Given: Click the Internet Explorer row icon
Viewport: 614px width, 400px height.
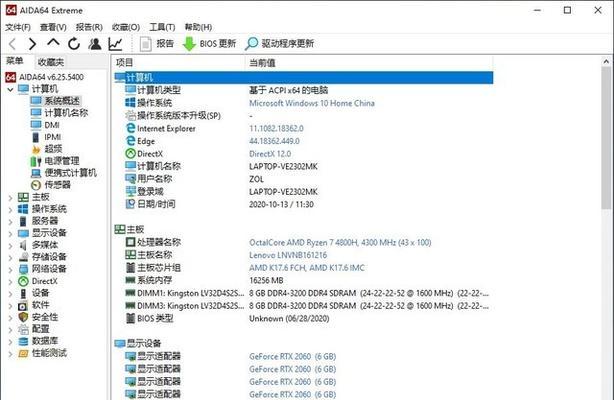Looking at the screenshot, I should tap(130, 128).
